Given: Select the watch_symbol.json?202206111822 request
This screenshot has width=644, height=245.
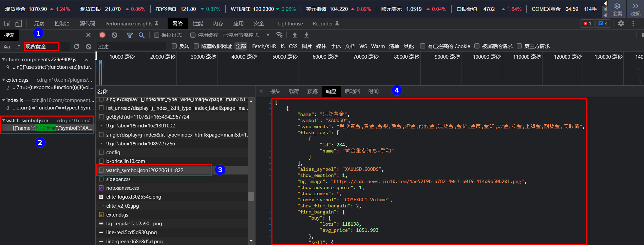Looking at the screenshot, I should (145, 170).
